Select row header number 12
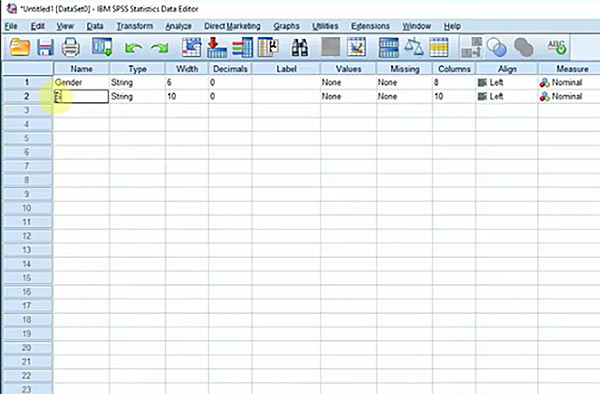Image resolution: width=600 pixels, height=394 pixels. click(x=27, y=236)
